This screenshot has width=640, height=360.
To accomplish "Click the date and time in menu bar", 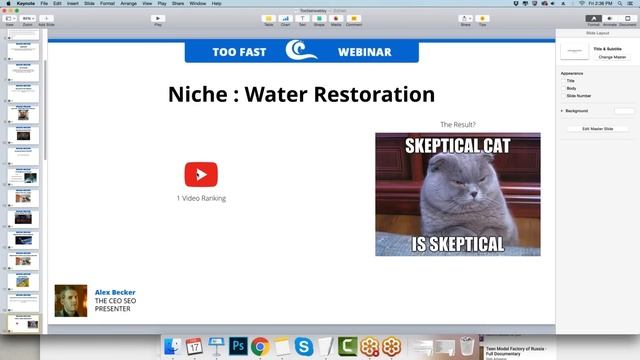I will 600,3.
